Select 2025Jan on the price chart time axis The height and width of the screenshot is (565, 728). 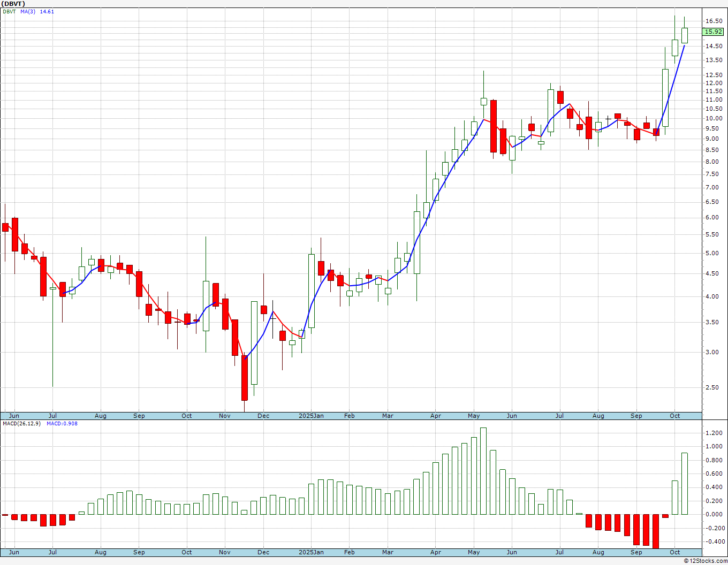[311, 416]
